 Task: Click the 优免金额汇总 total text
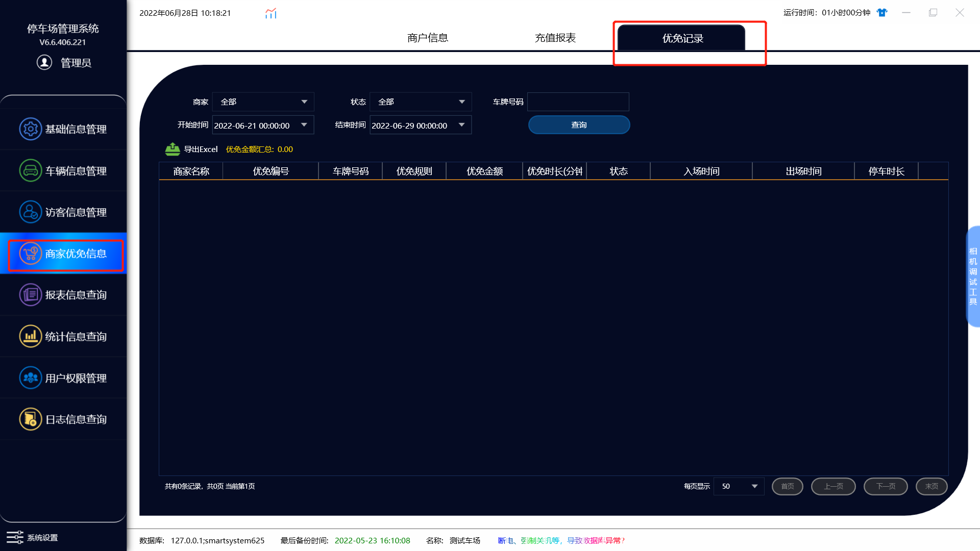pyautogui.click(x=259, y=149)
